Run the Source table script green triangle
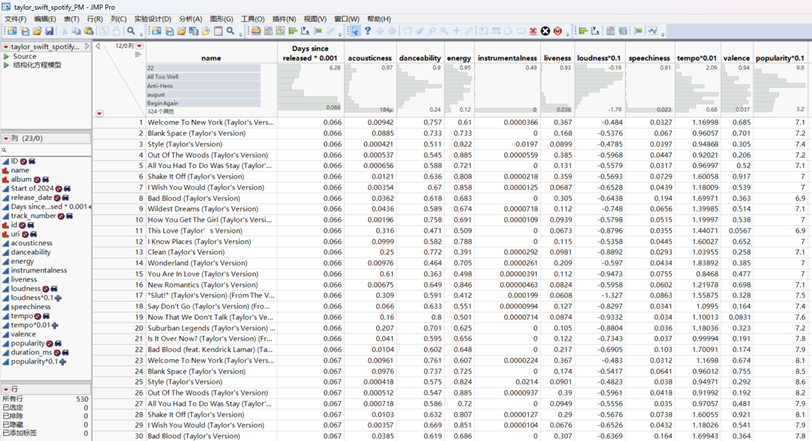Viewport: 812px width, 441px height. (x=6, y=56)
